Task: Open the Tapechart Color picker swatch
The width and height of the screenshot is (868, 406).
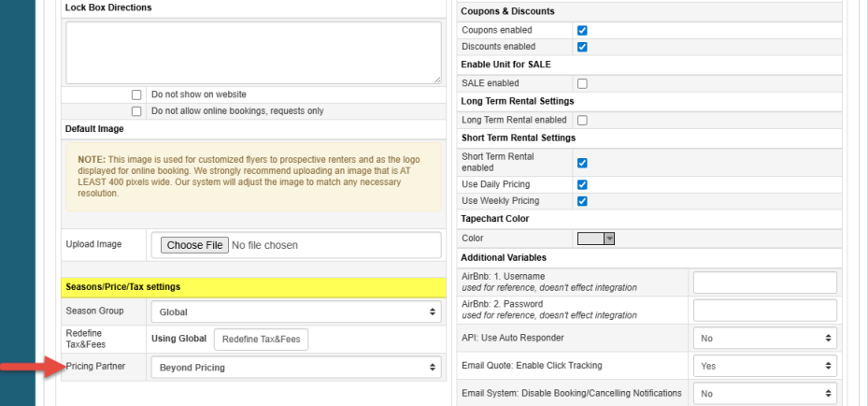Action: 595,239
